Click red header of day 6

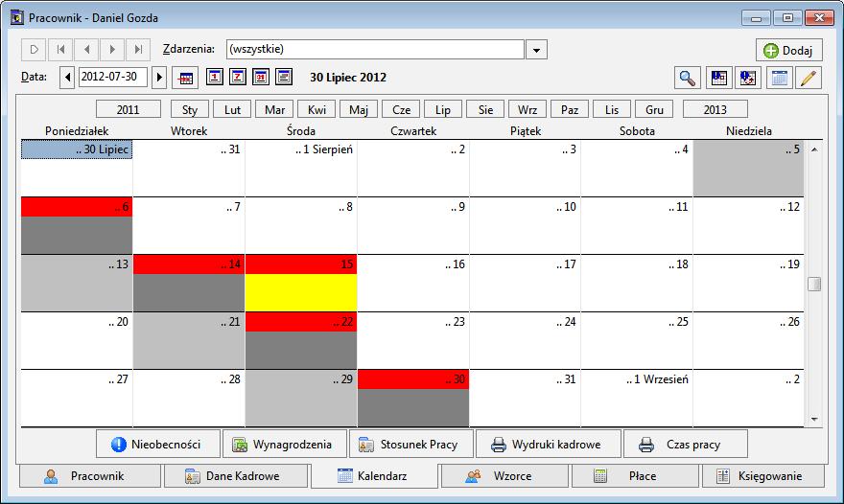(77, 207)
